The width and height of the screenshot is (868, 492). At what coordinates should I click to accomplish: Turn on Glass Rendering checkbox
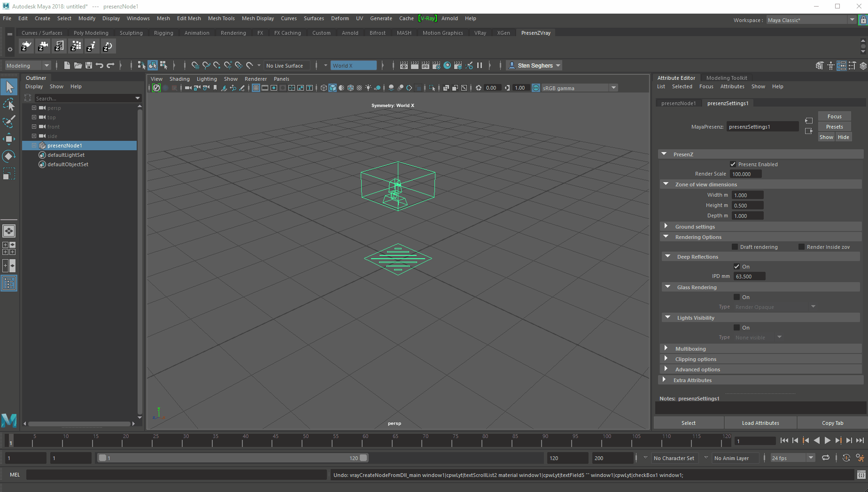coord(736,297)
